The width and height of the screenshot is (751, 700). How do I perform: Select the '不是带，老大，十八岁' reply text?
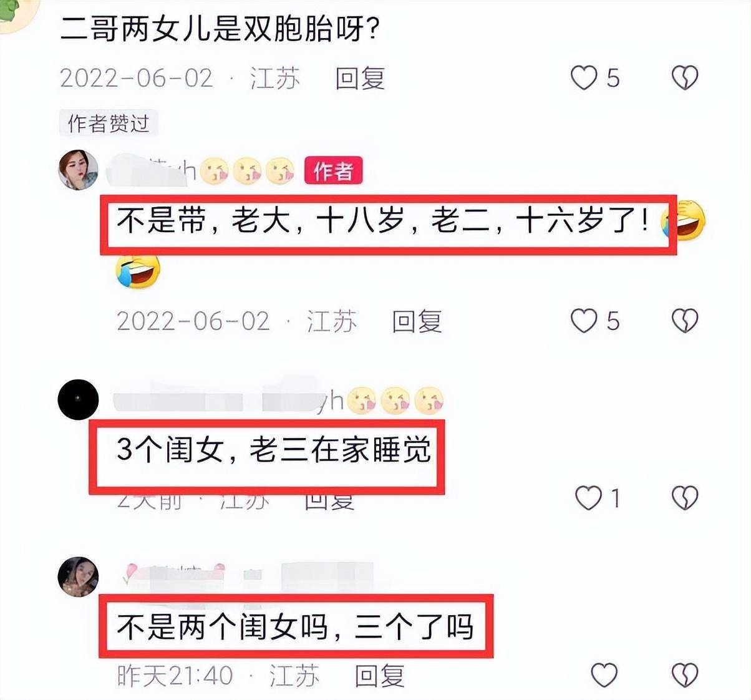(382, 221)
